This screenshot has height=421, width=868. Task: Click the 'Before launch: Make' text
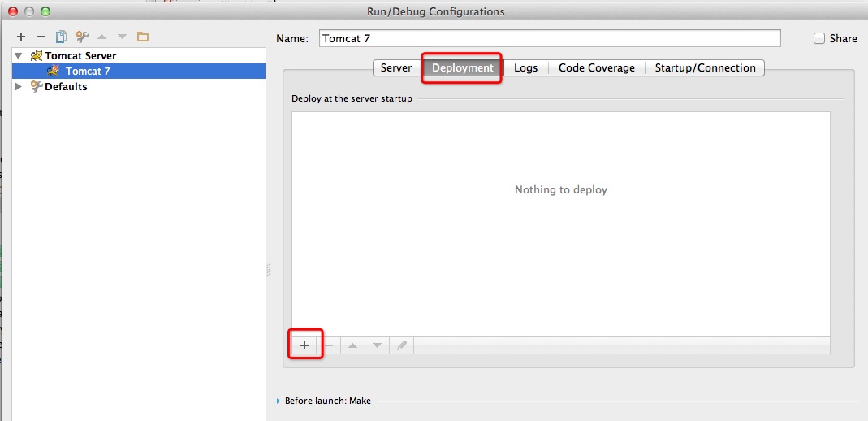(x=328, y=401)
